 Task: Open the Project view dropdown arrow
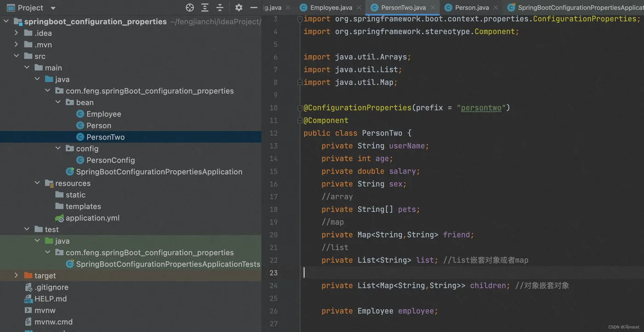pyautogui.click(x=53, y=8)
